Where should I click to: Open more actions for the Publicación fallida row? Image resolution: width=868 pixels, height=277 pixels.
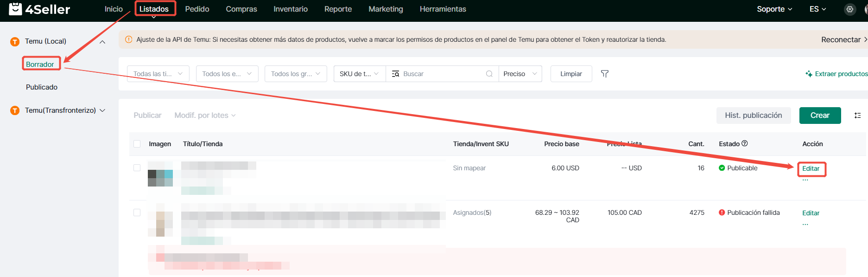805,224
